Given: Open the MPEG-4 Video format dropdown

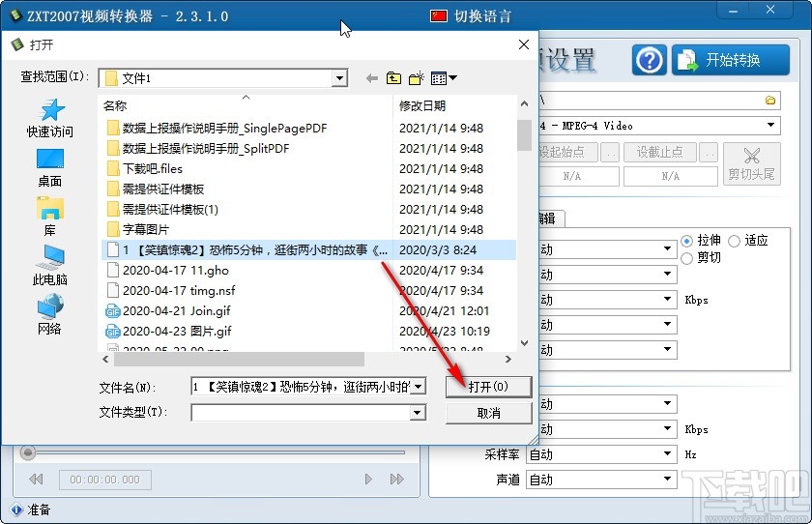Looking at the screenshot, I should (770, 126).
